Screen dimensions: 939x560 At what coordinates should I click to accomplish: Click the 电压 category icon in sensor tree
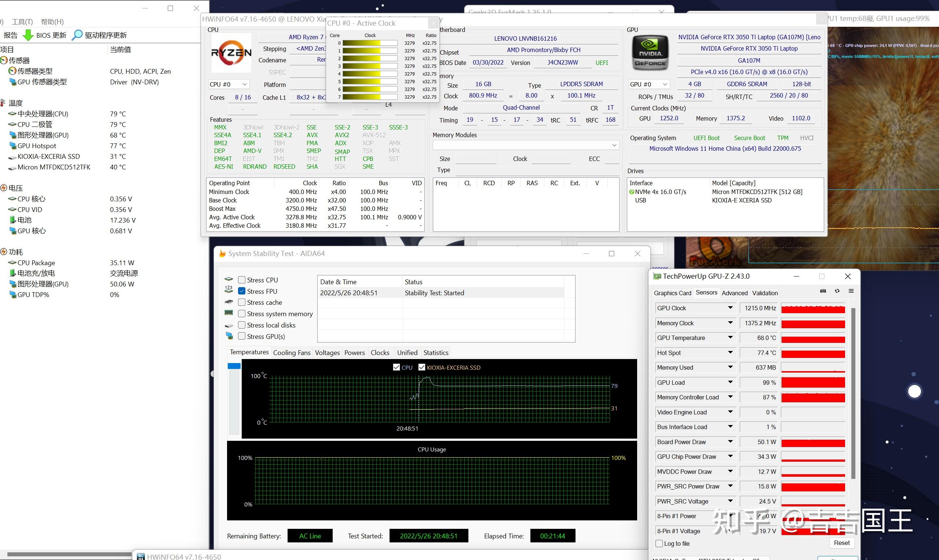(4, 188)
